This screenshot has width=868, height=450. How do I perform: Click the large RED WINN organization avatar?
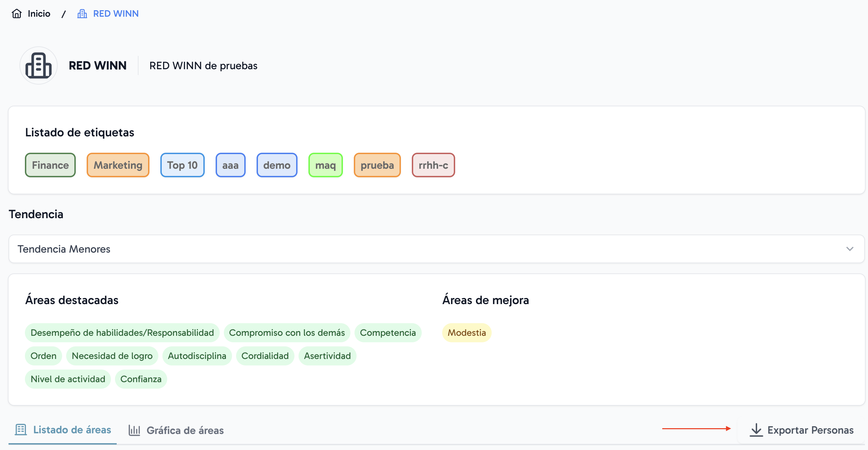click(x=39, y=65)
